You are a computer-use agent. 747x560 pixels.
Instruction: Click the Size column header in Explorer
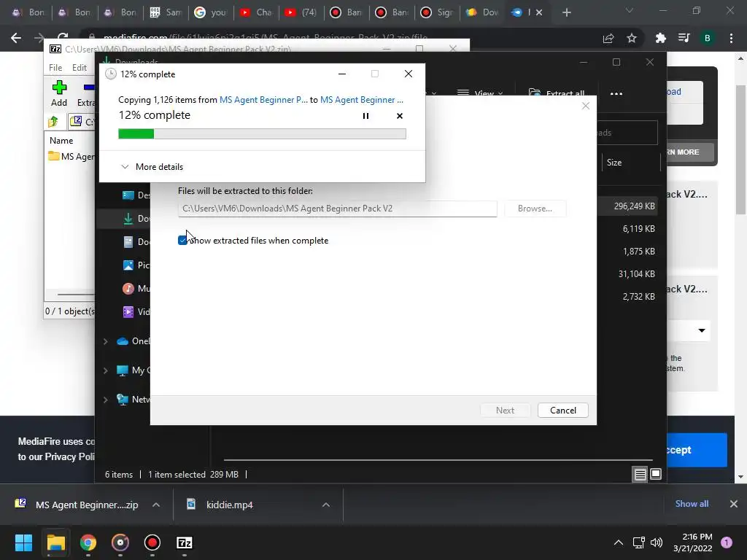[x=614, y=163]
